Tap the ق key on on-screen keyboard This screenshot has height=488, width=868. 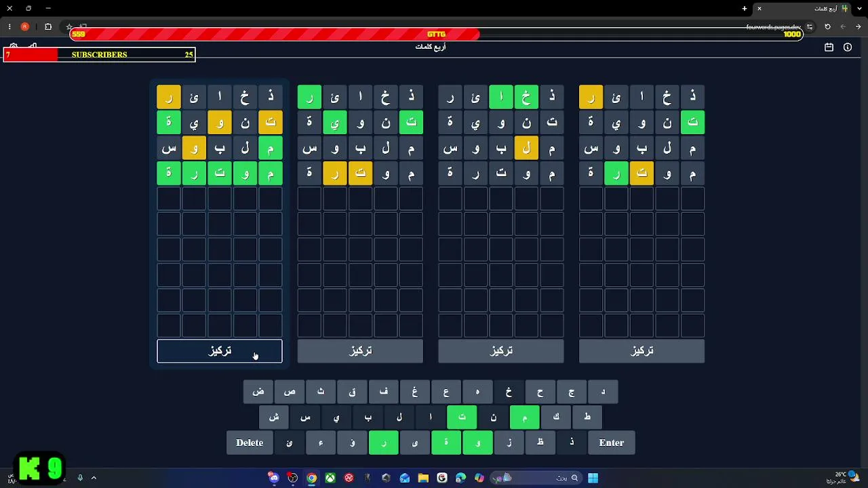[352, 392]
